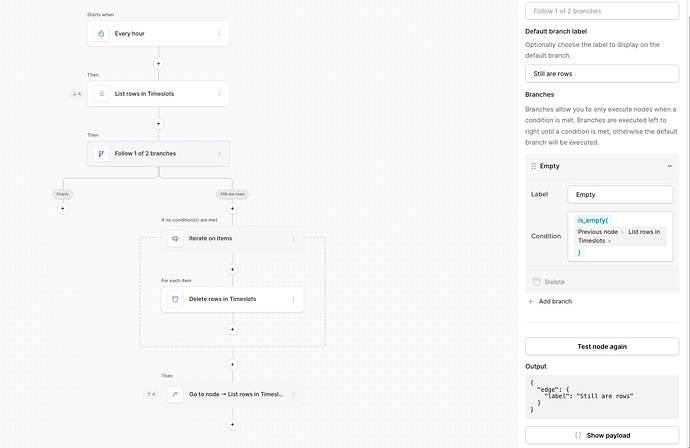
Task: Open options menu for Iterate on items node
Action: [x=294, y=239]
